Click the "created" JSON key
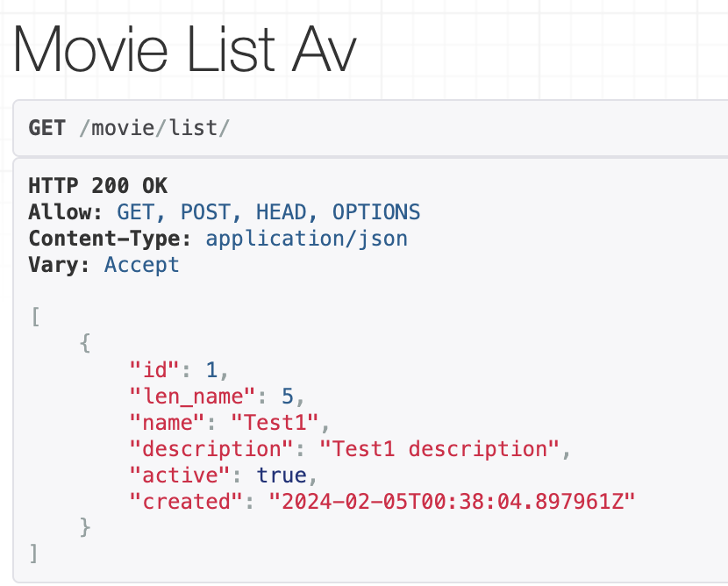The image size is (728, 586). (x=186, y=502)
